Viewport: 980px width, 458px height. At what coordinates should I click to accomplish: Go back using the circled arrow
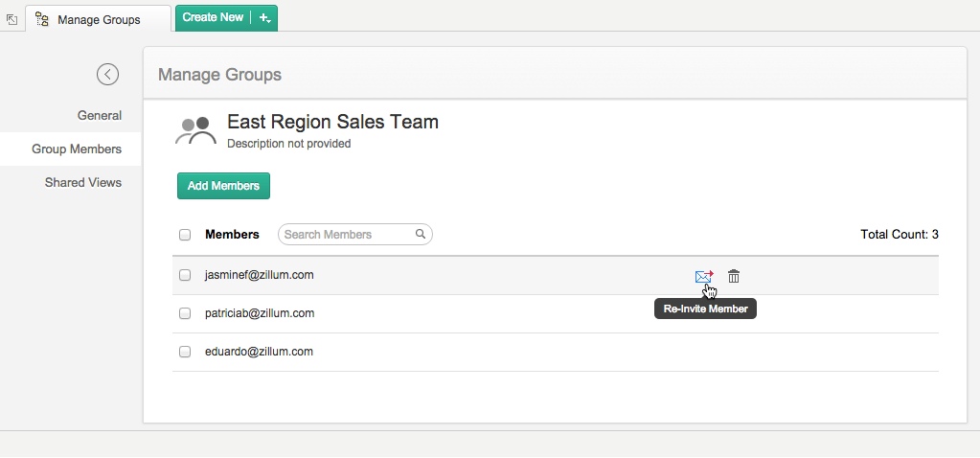107,74
